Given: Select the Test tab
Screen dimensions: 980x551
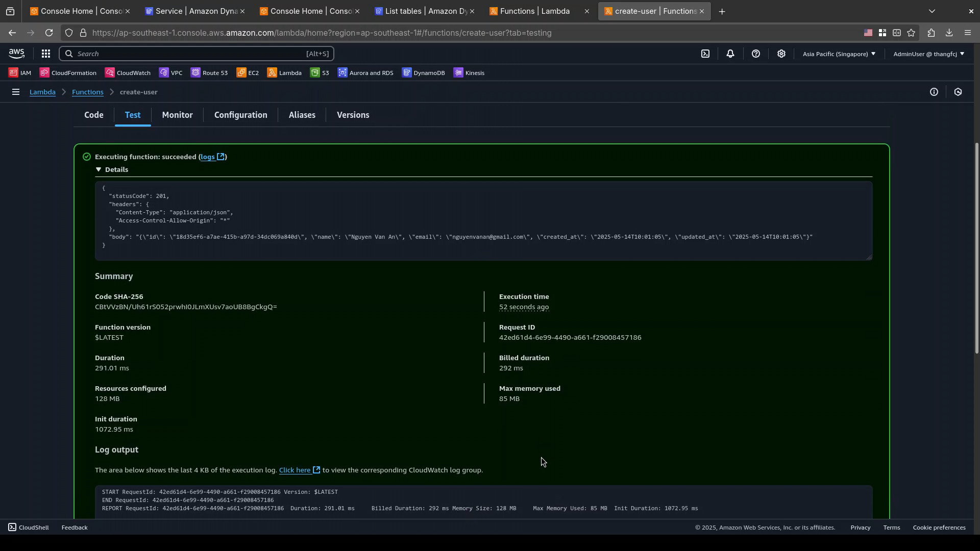Looking at the screenshot, I should [133, 115].
